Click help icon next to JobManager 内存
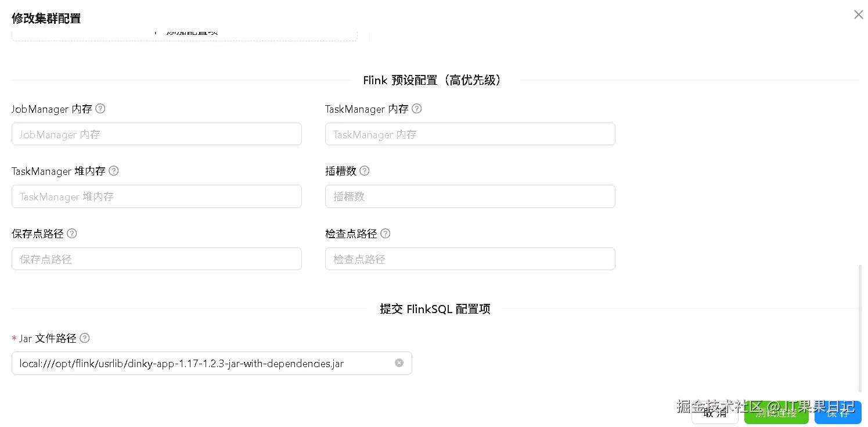Image resolution: width=868 pixels, height=427 pixels. click(100, 109)
